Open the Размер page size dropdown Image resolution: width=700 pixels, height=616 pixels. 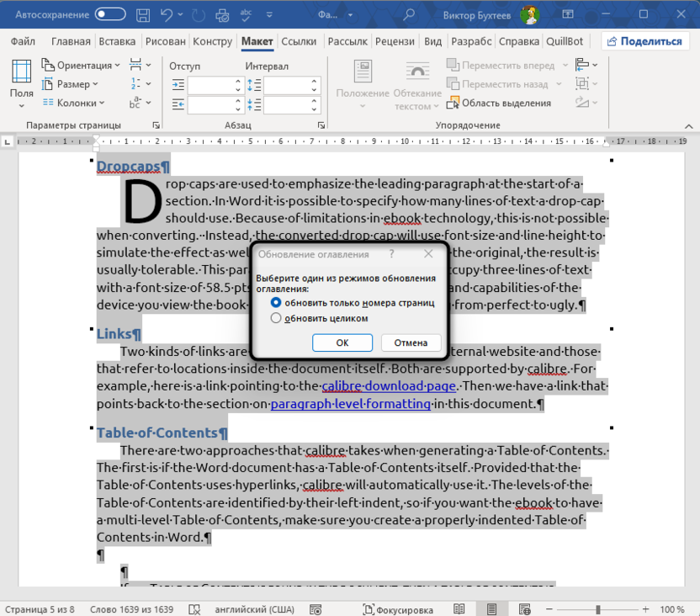pos(72,84)
